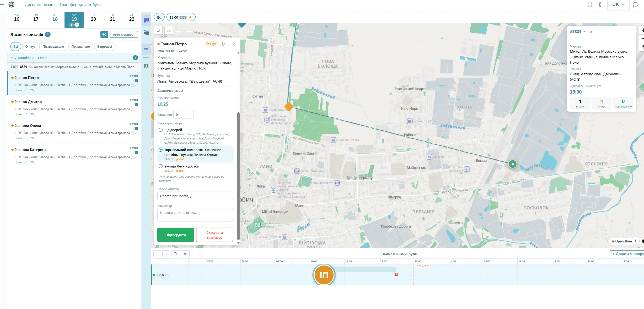The width and height of the screenshot is (644, 309).
Task: Open the #8889 trip dropdown on the map card
Action: click(577, 32)
